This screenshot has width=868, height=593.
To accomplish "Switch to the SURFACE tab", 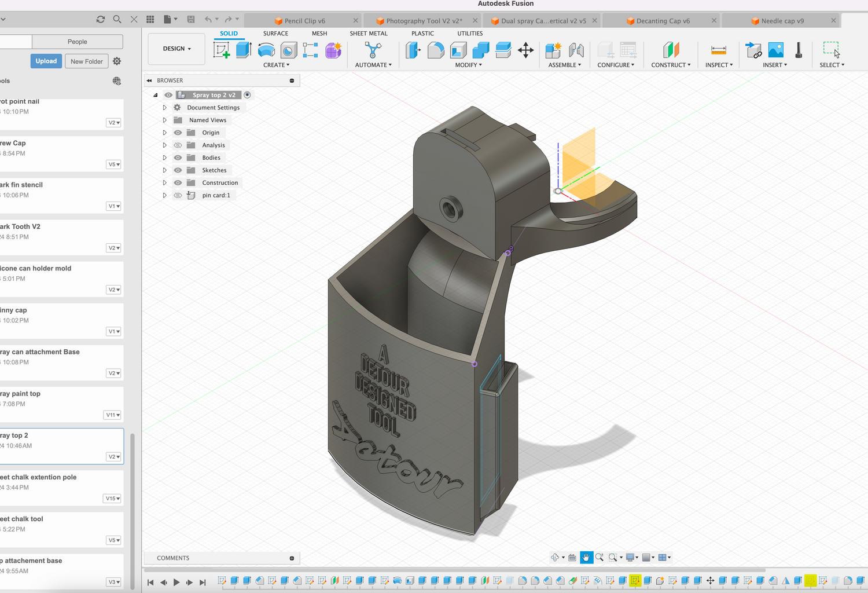I will click(275, 34).
